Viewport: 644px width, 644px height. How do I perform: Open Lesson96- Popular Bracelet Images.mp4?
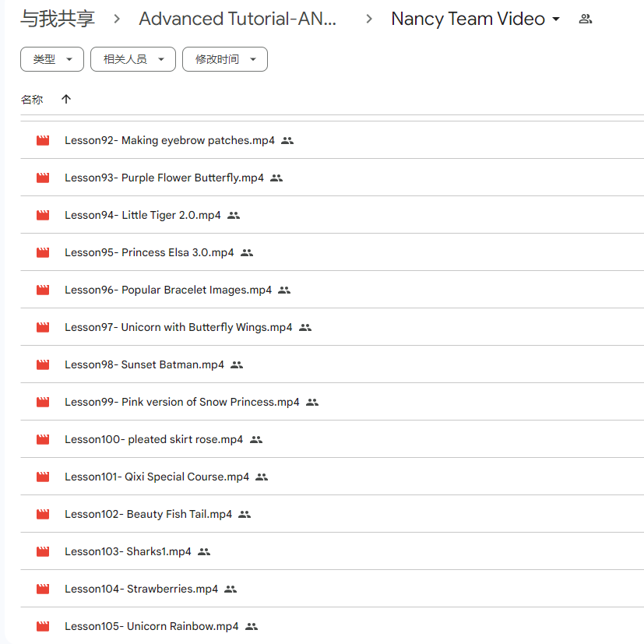(168, 290)
